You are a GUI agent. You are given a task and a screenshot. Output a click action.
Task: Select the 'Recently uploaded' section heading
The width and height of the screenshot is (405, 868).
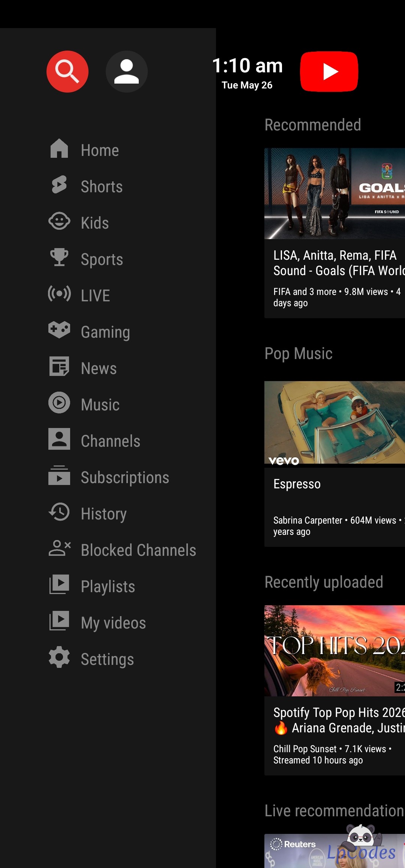click(x=324, y=582)
